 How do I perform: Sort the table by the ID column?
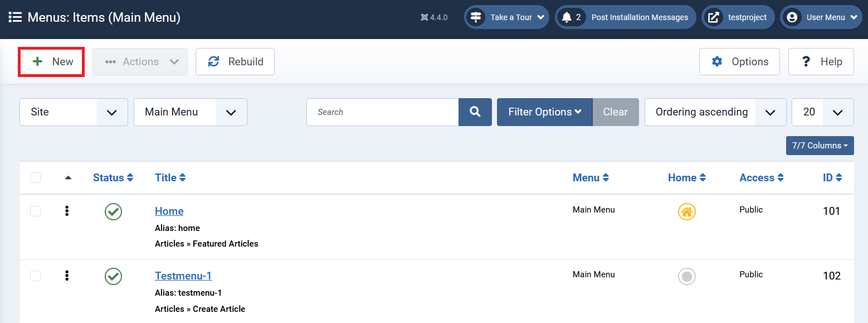click(832, 178)
